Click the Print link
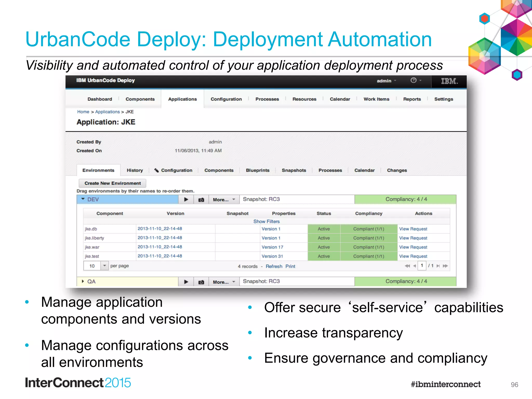The image size is (532, 399). [x=290, y=266]
